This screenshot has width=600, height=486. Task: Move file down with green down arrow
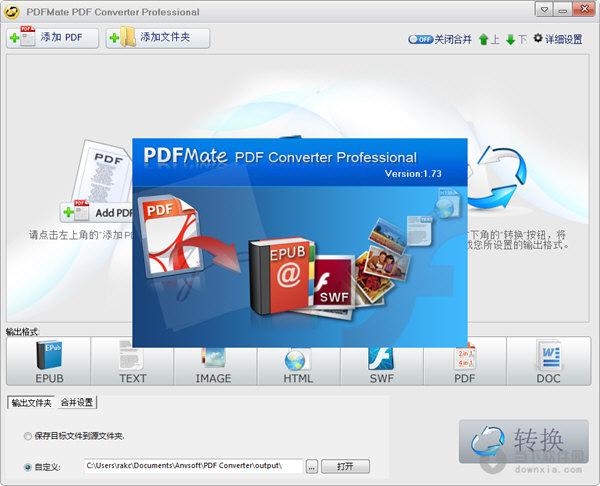[x=510, y=39]
